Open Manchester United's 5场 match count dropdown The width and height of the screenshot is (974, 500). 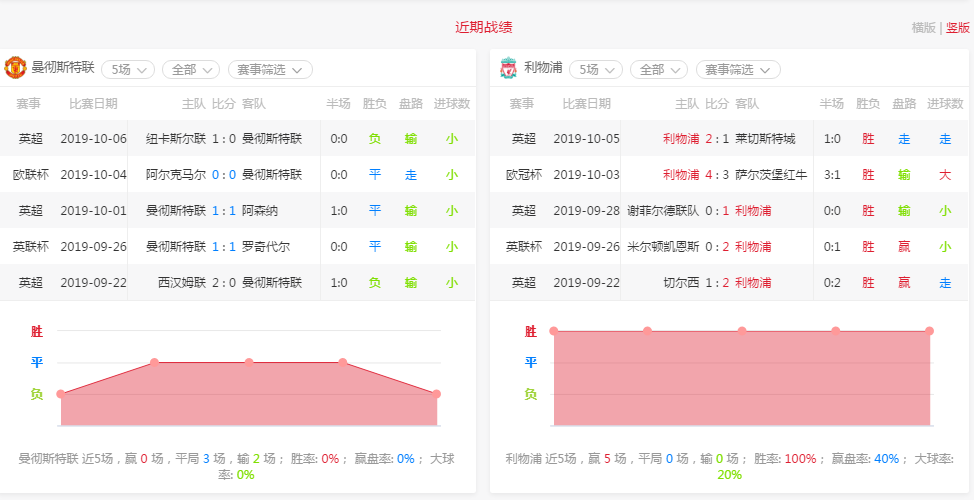point(128,70)
